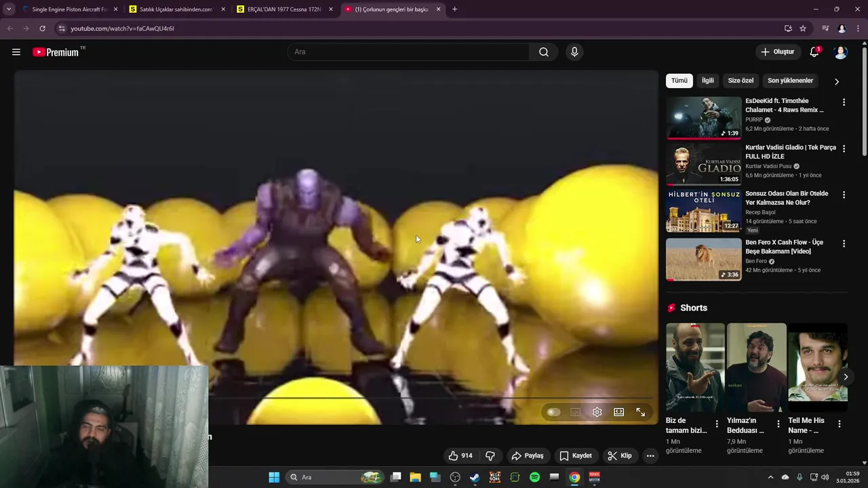Open the Windows taskbar search box
This screenshot has height=488, width=868.
point(336,477)
